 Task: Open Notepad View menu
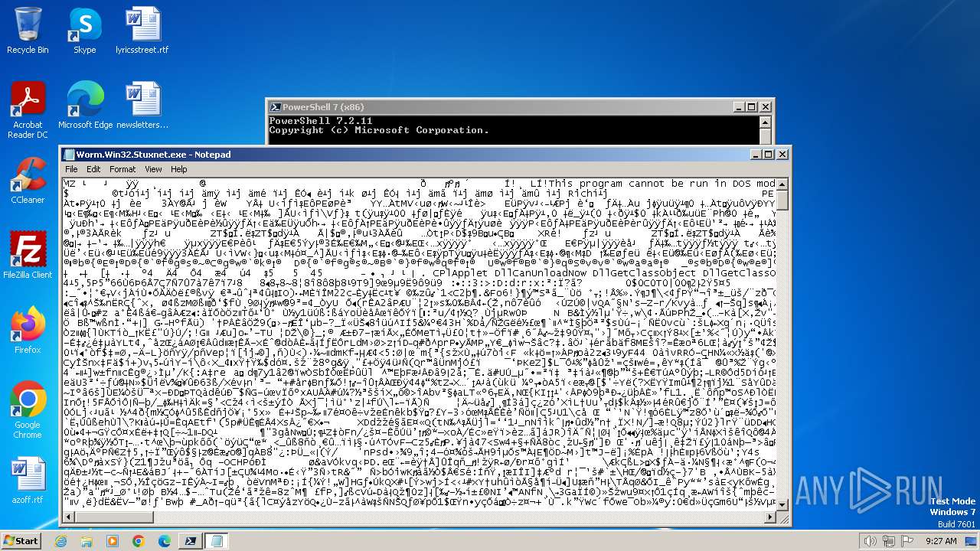pos(153,169)
